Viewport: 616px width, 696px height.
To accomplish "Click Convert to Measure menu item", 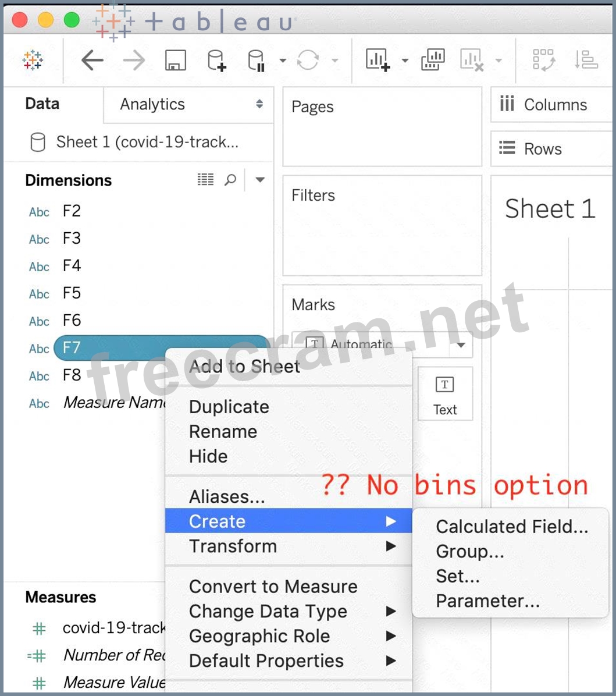I will tap(273, 587).
